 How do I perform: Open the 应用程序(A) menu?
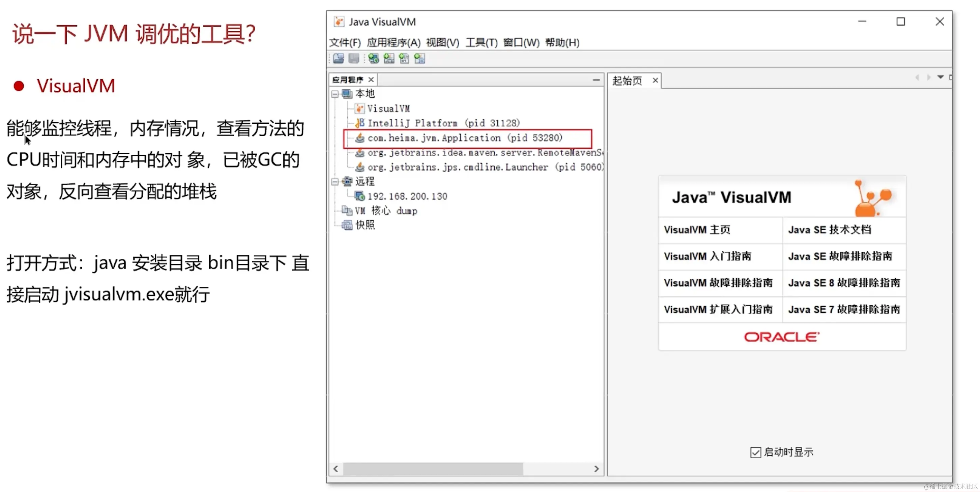pyautogui.click(x=393, y=42)
